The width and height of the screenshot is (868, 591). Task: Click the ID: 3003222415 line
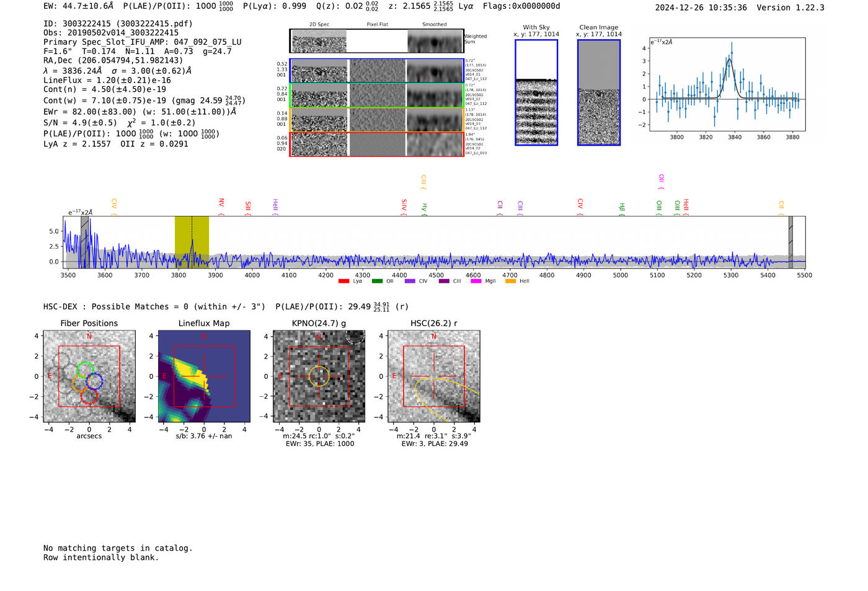click(x=118, y=24)
